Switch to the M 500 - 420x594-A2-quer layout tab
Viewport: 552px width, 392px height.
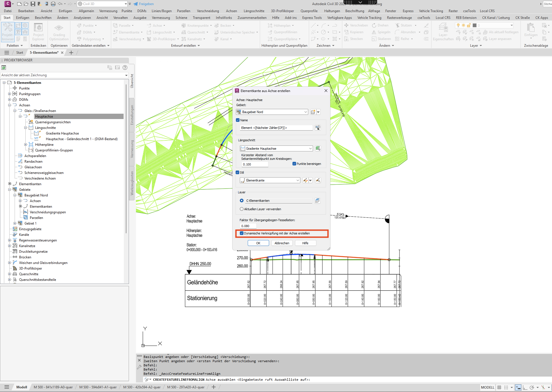coord(142,387)
